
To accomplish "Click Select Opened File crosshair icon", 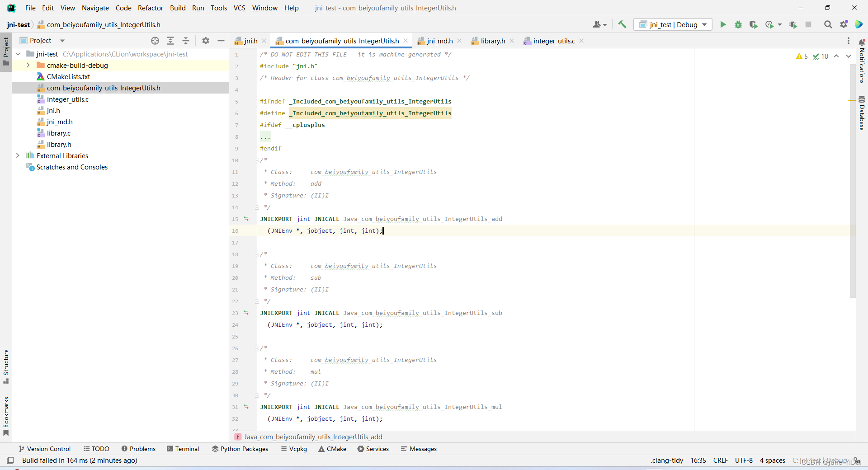I will pos(155,41).
